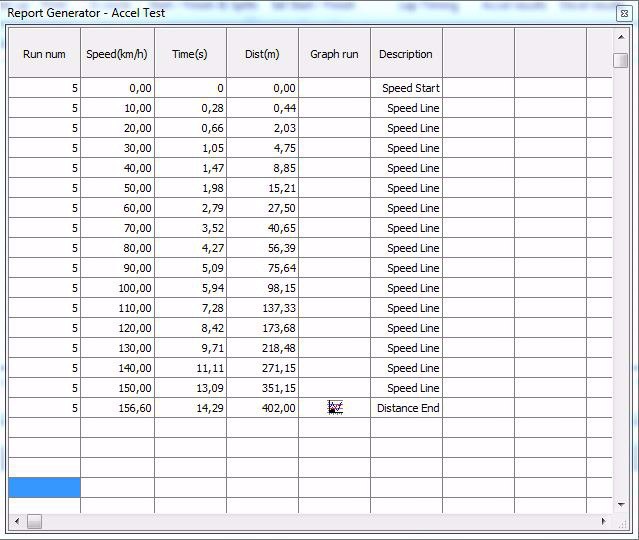This screenshot has width=639, height=540.
Task: Close the Report Generator window
Action: 625,14
